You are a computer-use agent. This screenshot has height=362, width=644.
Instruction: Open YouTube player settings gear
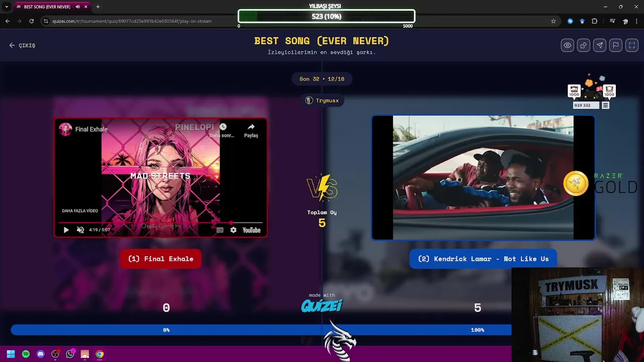pyautogui.click(x=233, y=230)
